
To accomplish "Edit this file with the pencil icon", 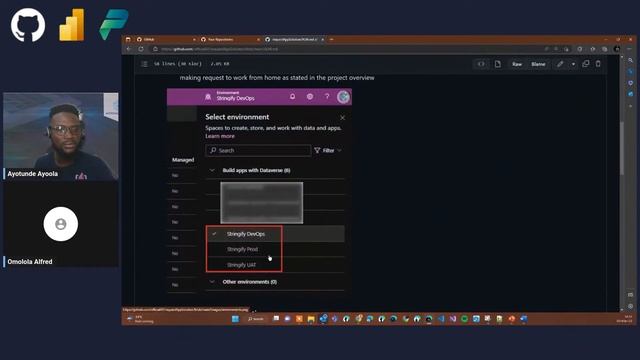I will point(560,64).
